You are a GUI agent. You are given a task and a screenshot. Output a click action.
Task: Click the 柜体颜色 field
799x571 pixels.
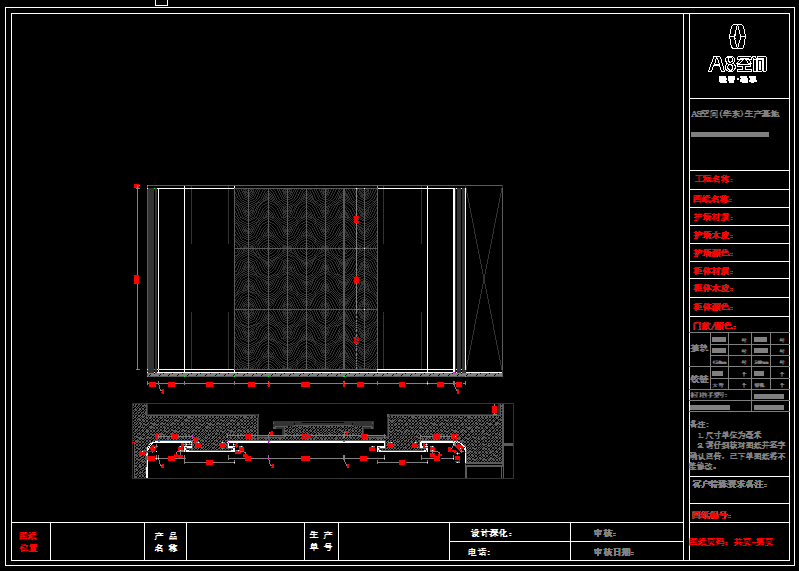pos(738,307)
